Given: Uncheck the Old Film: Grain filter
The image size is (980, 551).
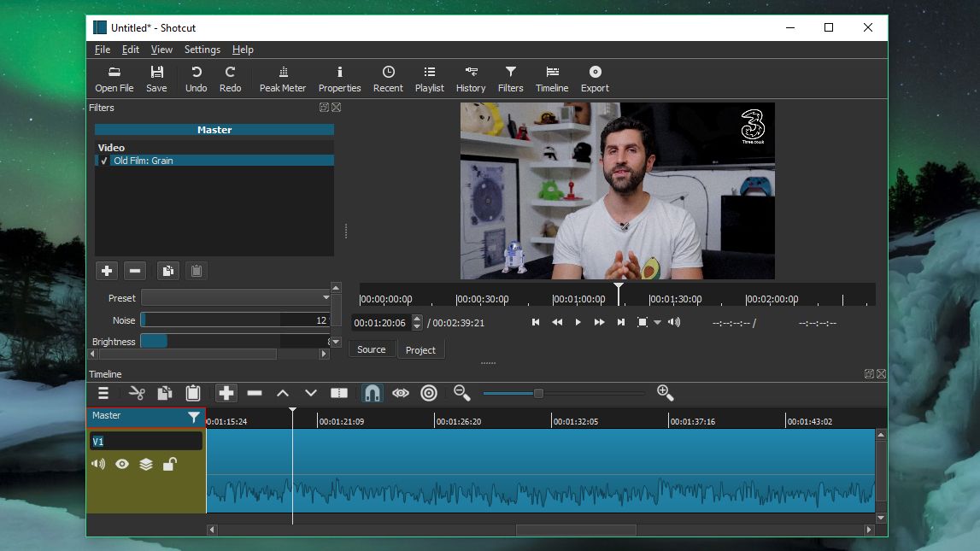Looking at the screenshot, I should point(104,161).
